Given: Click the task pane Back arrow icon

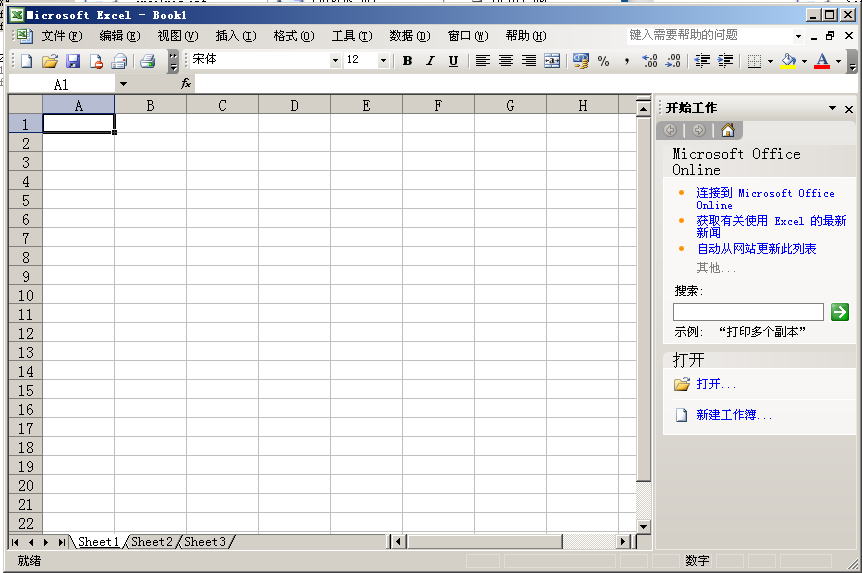Looking at the screenshot, I should [x=670, y=130].
